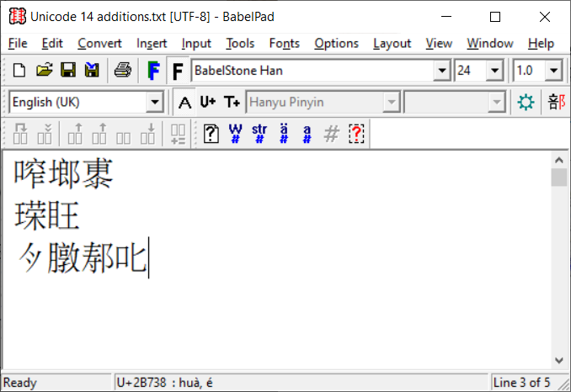Click the status text U+2B738 : huà, é
Viewport: 571px width, 392px height.
coord(164,383)
